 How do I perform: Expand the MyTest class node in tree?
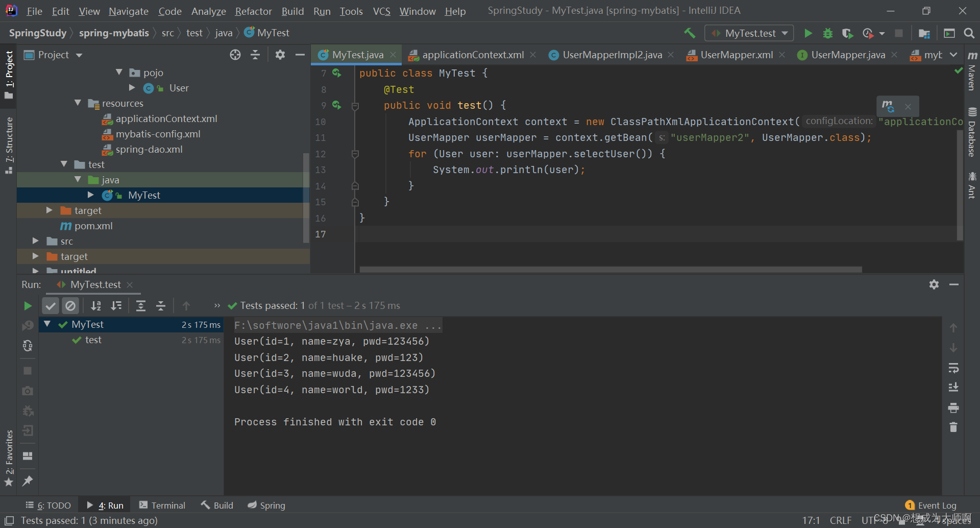click(91, 195)
